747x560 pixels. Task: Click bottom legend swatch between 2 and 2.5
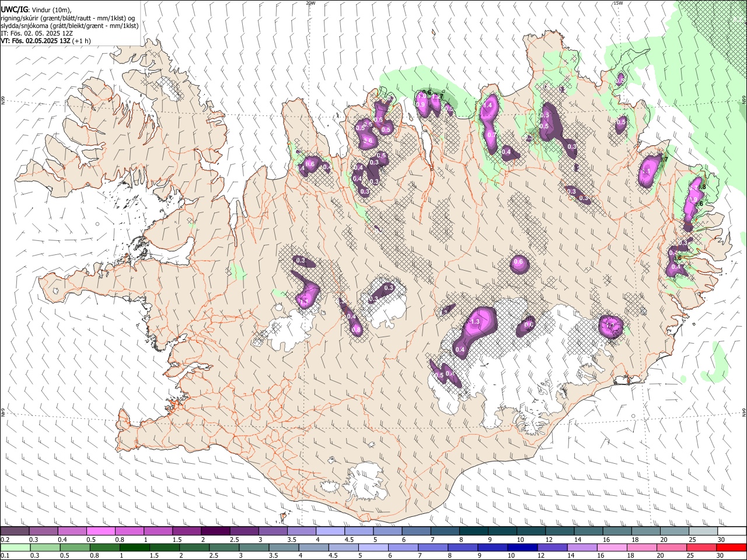(193, 547)
